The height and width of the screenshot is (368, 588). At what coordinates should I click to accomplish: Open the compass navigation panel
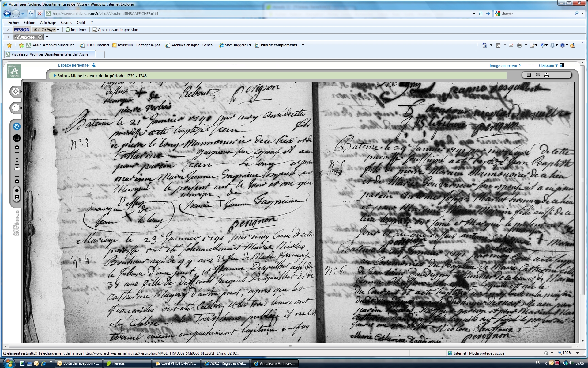click(16, 91)
